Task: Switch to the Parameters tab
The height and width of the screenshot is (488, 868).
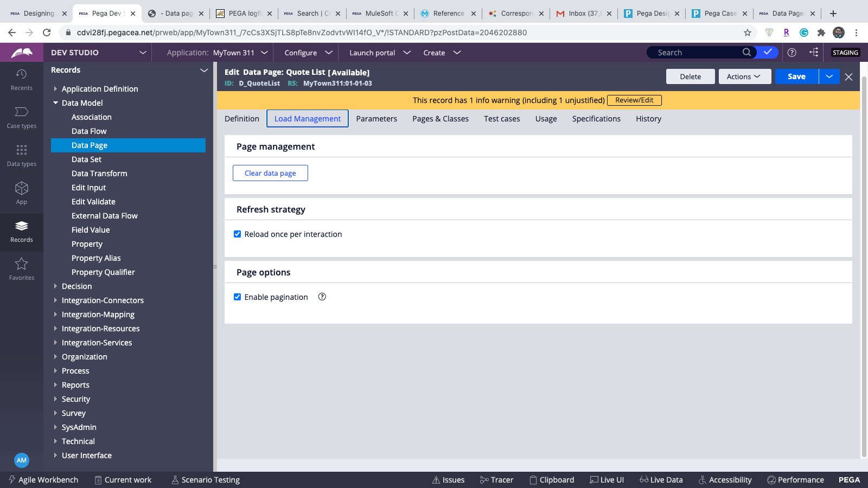Action: 376,119
